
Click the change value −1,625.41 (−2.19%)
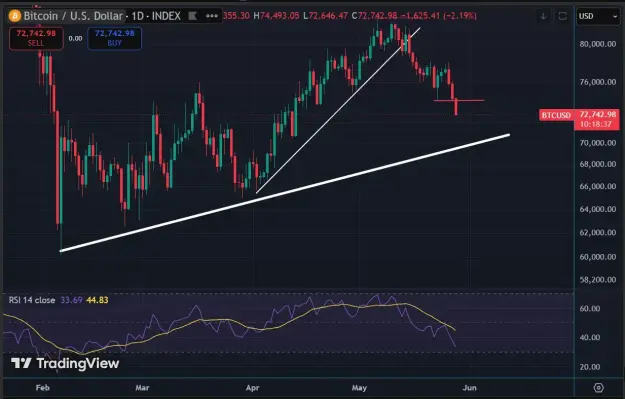point(438,16)
